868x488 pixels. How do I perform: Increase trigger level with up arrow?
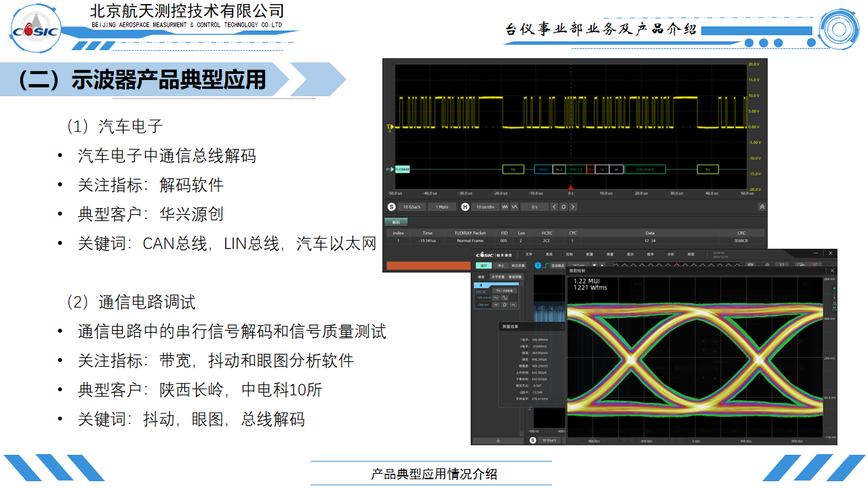point(602,265)
